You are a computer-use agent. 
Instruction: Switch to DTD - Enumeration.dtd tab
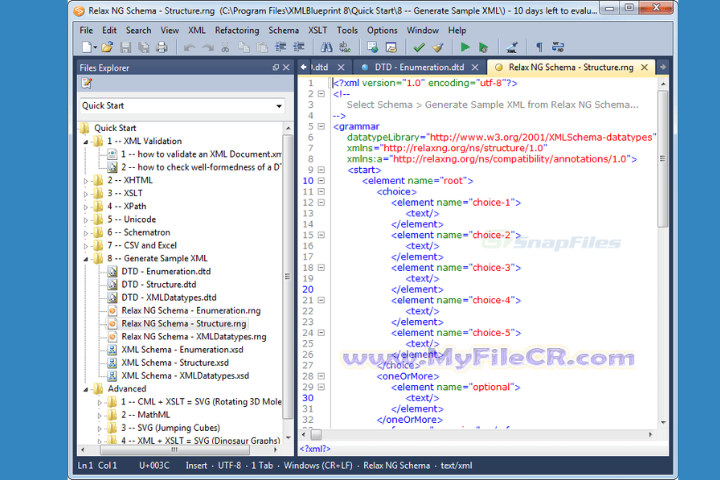(419, 67)
